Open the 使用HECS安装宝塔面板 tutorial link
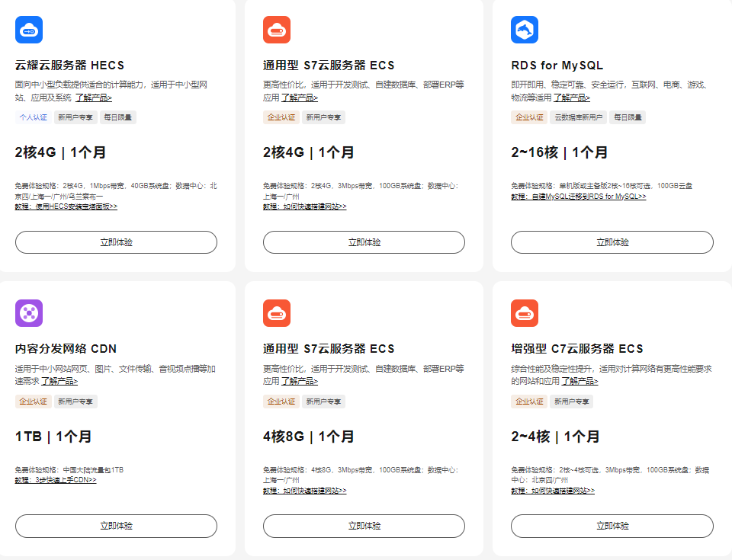This screenshot has width=732, height=560. (66, 206)
